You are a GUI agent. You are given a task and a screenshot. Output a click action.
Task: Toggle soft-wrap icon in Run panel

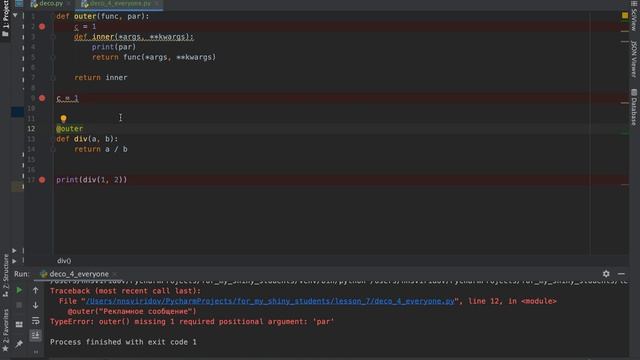36,320
